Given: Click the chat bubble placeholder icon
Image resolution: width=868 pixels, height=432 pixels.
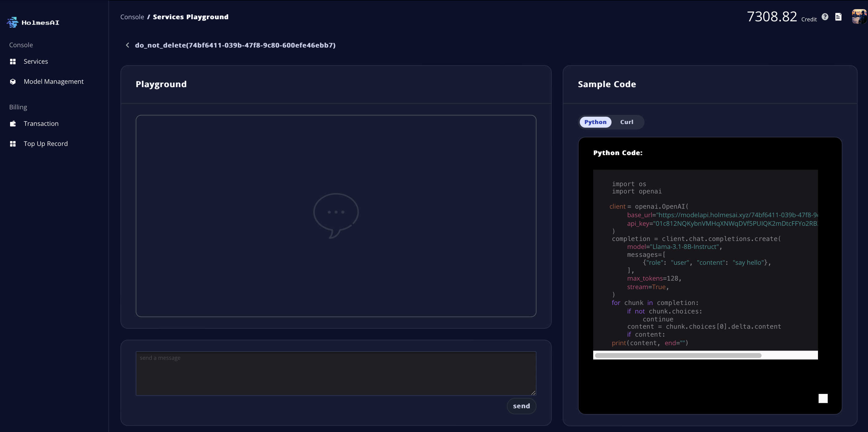Looking at the screenshot, I should pyautogui.click(x=336, y=215).
